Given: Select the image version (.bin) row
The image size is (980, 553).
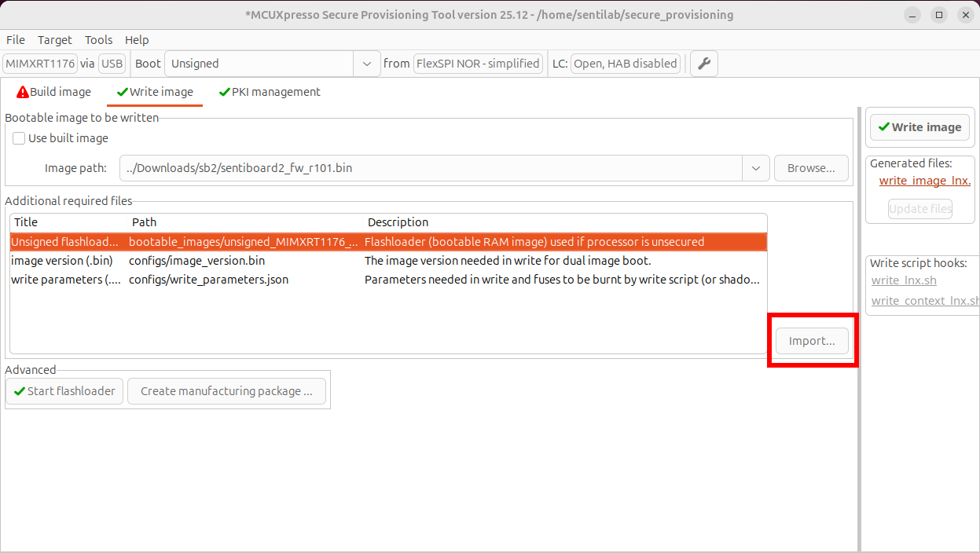Looking at the screenshot, I should tap(388, 261).
